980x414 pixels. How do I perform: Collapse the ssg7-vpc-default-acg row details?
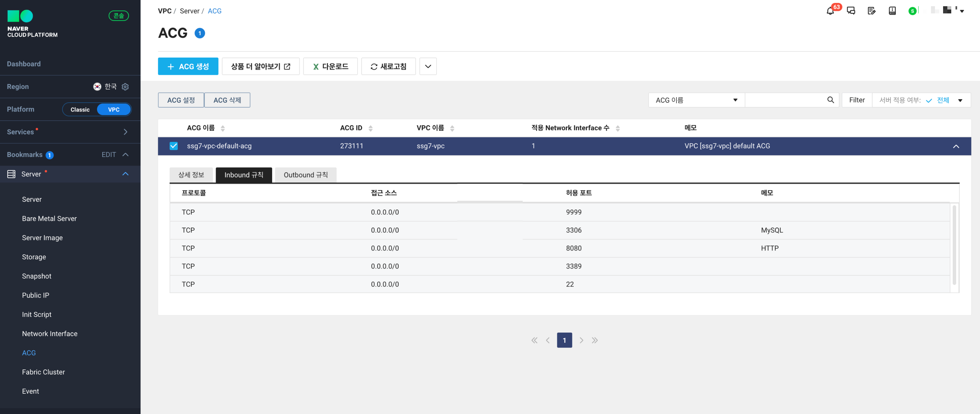coord(955,146)
